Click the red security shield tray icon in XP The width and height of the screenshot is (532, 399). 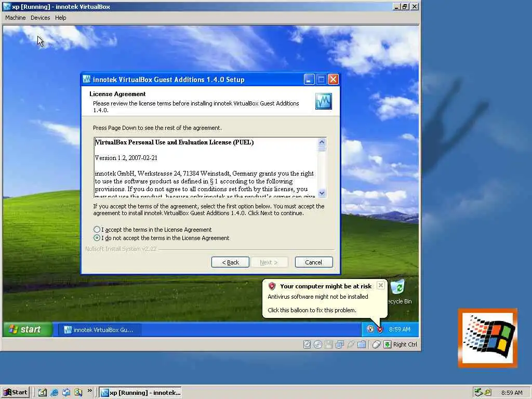[x=380, y=329]
